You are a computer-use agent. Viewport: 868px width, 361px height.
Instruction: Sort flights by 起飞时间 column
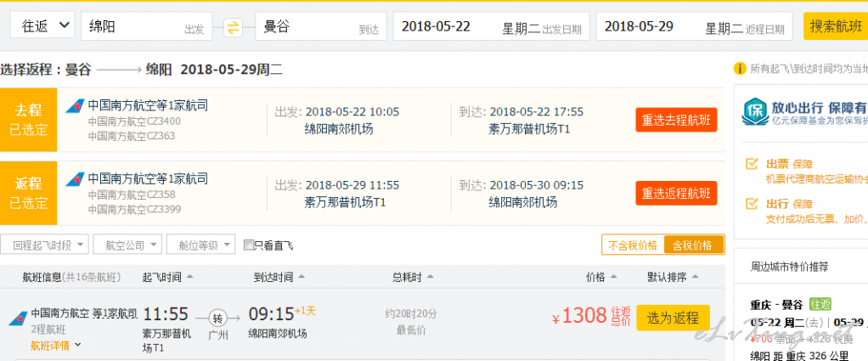tap(167, 277)
